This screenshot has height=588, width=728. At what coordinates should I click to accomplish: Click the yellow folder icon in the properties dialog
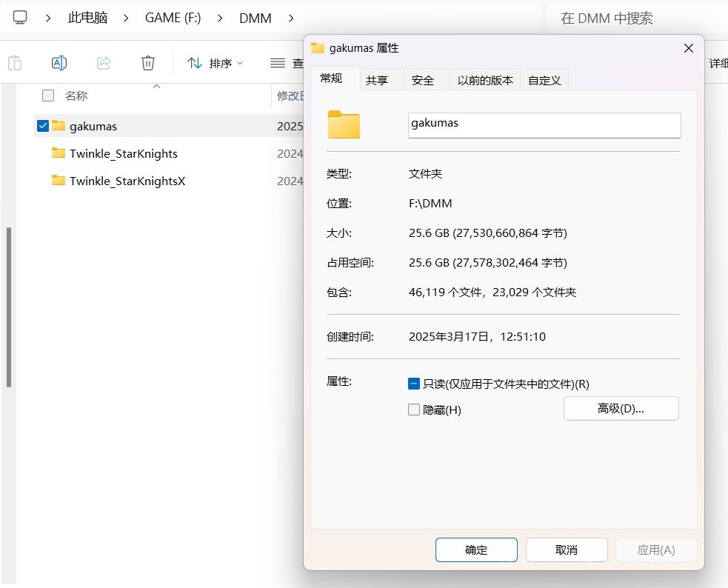(344, 124)
